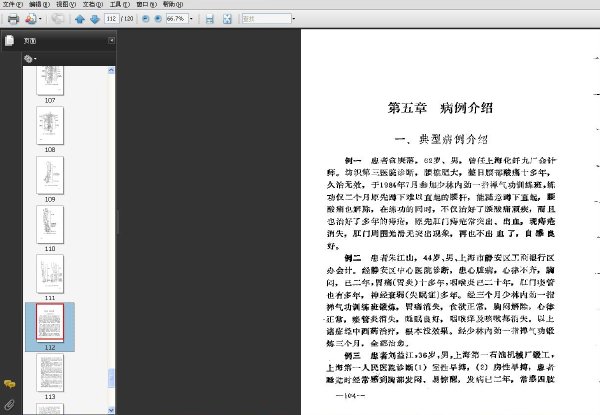Open the 视图 (View) menu
Screen dimensions: 600x415
tap(66, 4)
